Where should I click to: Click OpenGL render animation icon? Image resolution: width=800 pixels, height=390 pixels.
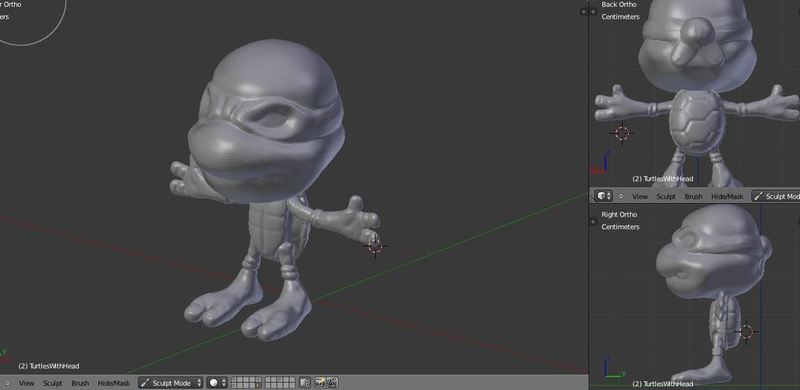point(332,383)
